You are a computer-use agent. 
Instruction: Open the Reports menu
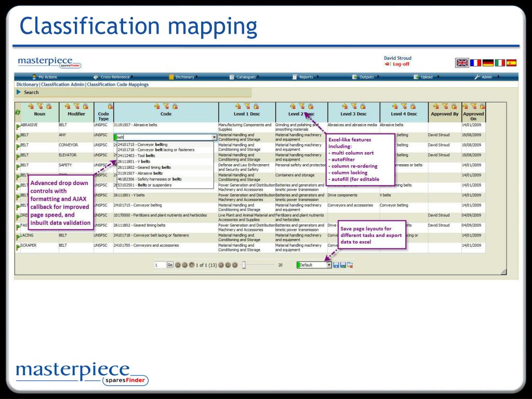pos(305,77)
